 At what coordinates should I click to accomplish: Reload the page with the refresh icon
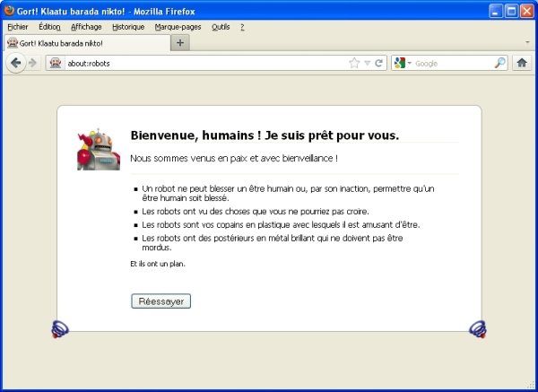378,63
